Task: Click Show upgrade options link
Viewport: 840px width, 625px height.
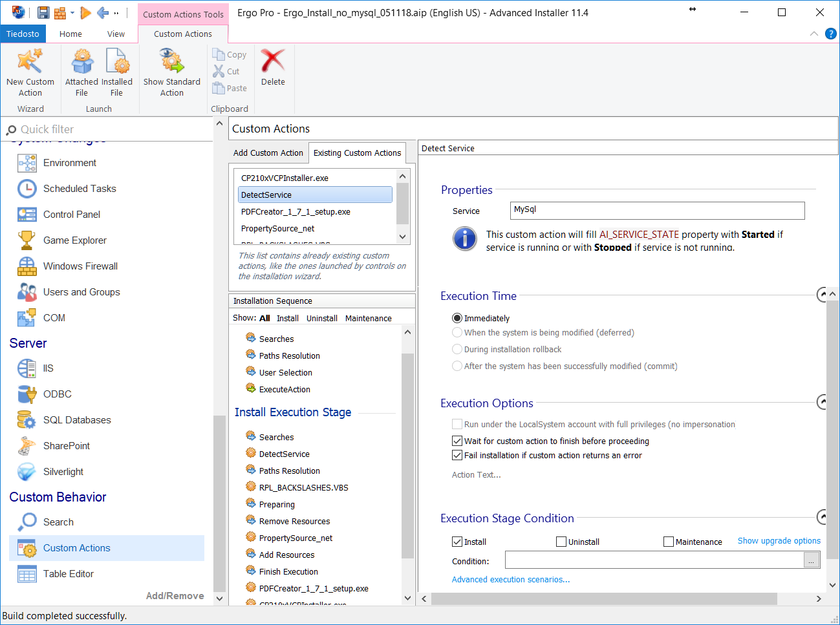Action: 779,540
